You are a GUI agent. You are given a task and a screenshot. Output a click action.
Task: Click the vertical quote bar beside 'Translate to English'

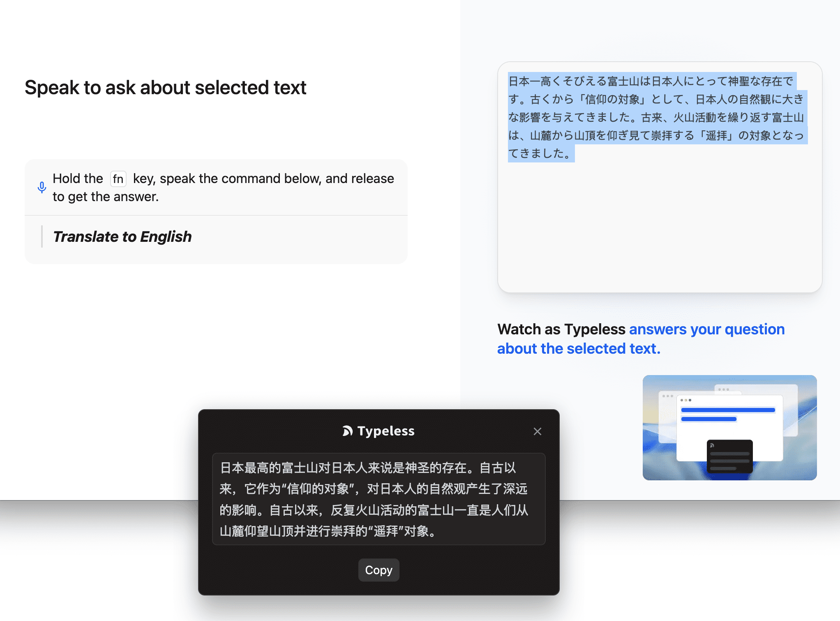(x=42, y=236)
